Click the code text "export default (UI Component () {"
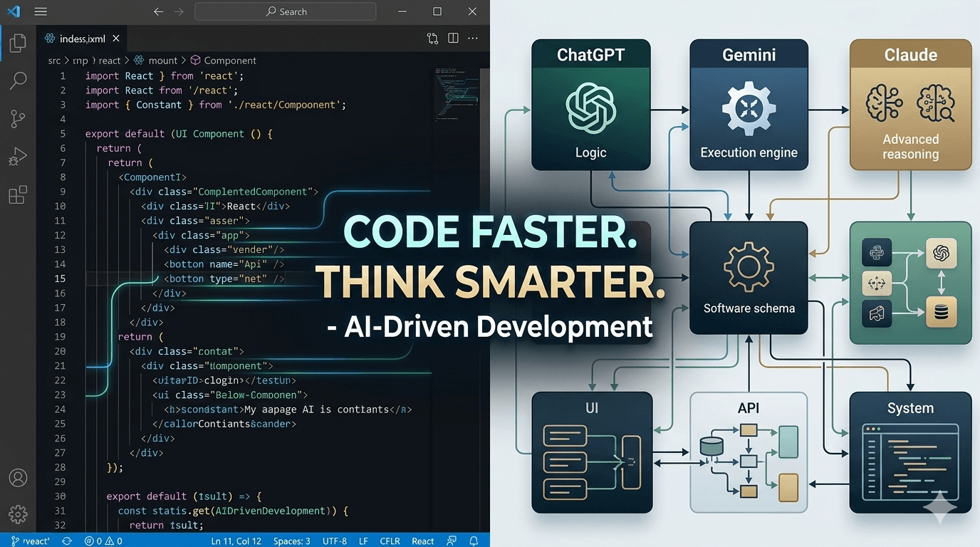The height and width of the screenshot is (547, 980). click(x=179, y=134)
